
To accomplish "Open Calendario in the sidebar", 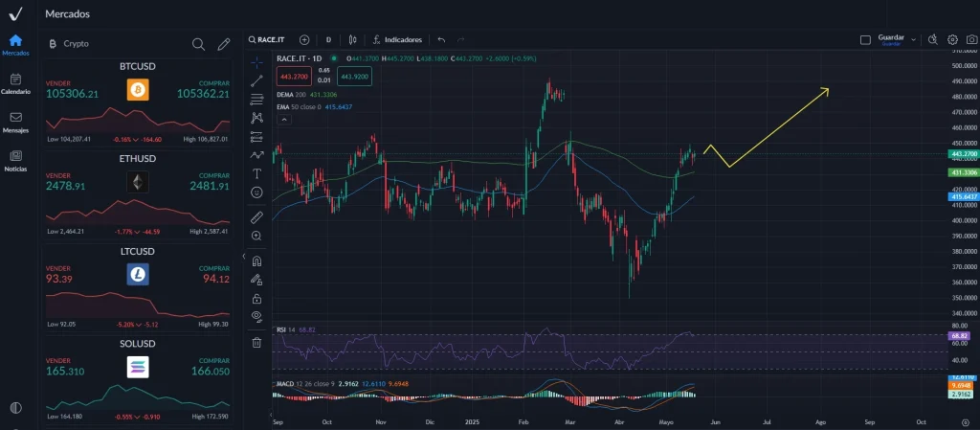I will click(15, 83).
